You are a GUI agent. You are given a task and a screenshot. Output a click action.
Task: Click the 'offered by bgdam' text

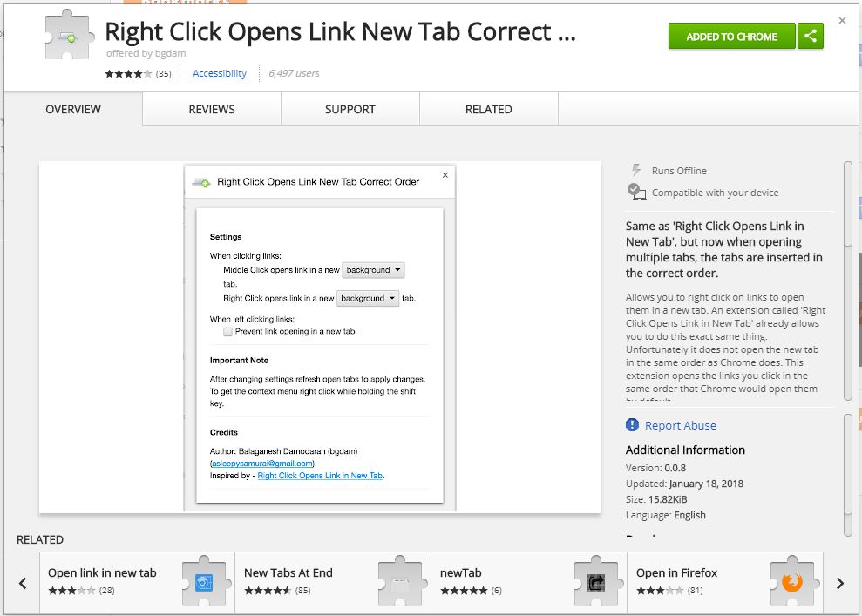pyautogui.click(x=146, y=53)
